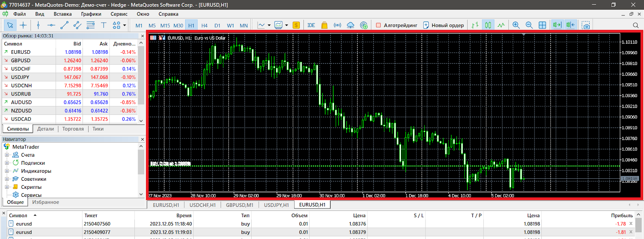Open the MQL5 Market shopping bag icon
644x239 pixels.
pos(324,25)
